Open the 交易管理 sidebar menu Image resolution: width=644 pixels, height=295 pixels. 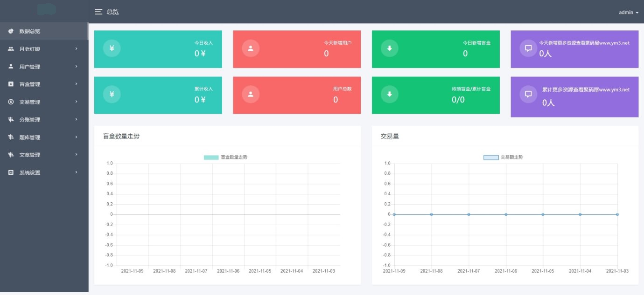click(44, 102)
